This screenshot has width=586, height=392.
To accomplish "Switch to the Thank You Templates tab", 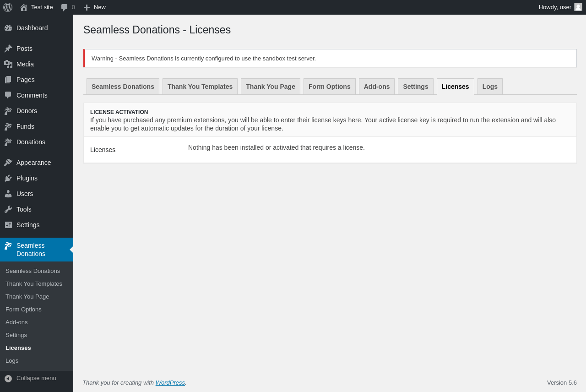I will coord(200,87).
